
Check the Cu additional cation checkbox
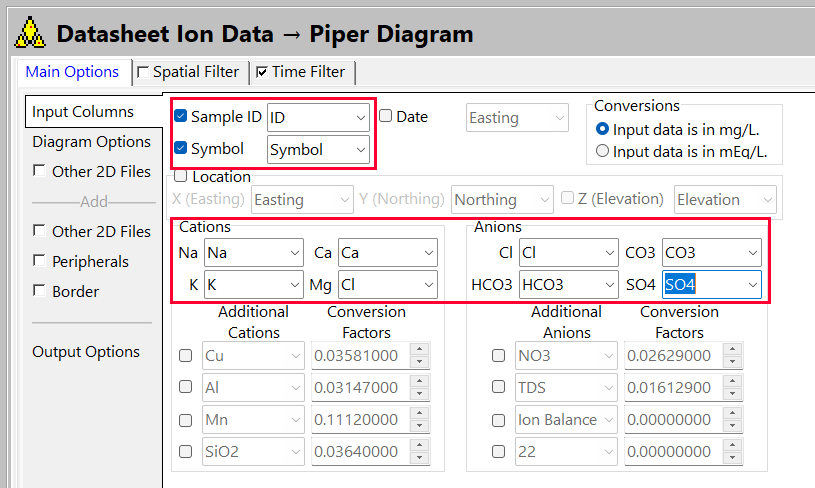(x=186, y=355)
